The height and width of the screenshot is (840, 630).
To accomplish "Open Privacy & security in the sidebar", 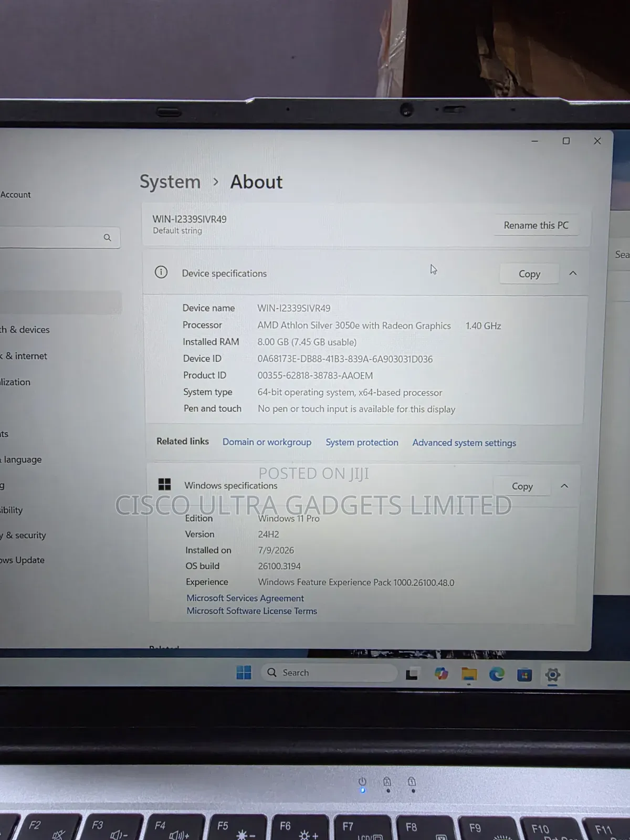I will (23, 535).
